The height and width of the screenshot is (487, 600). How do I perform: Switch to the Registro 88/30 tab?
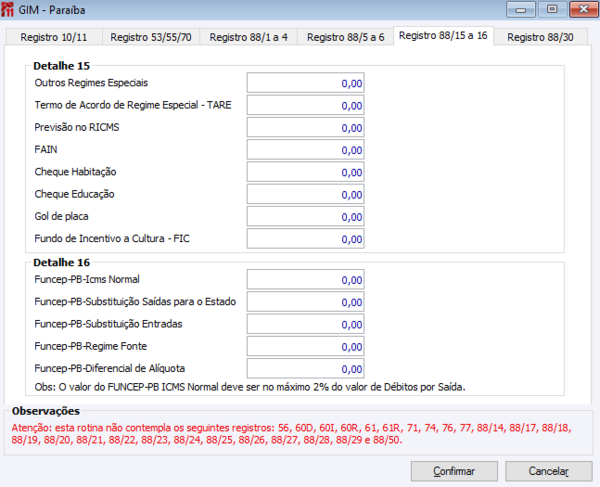click(x=540, y=37)
